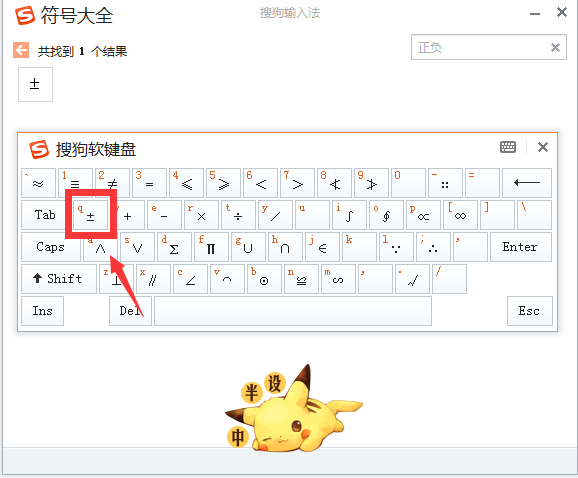Click the 设 settings badge on Pikachu
The width and height of the screenshot is (578, 478).
[x=275, y=383]
